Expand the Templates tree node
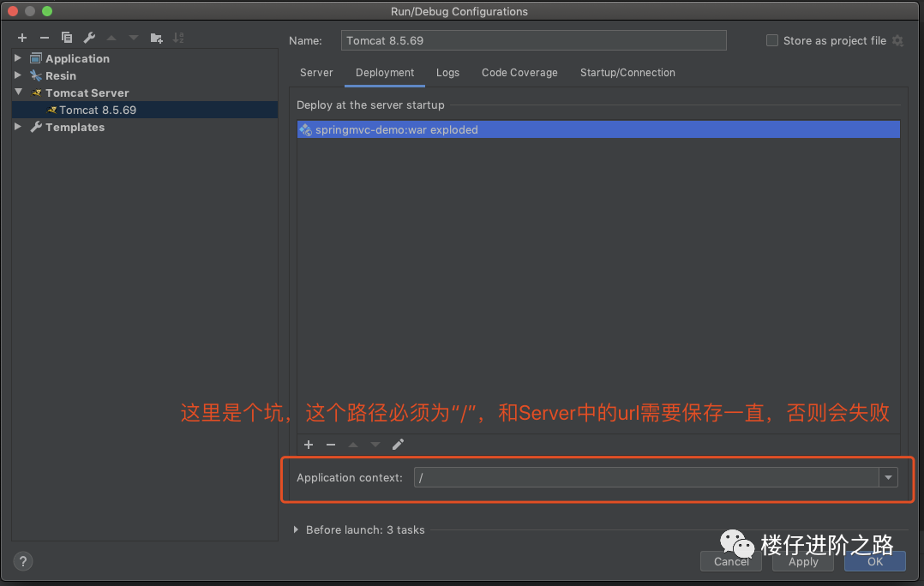The width and height of the screenshot is (924, 586). click(18, 126)
